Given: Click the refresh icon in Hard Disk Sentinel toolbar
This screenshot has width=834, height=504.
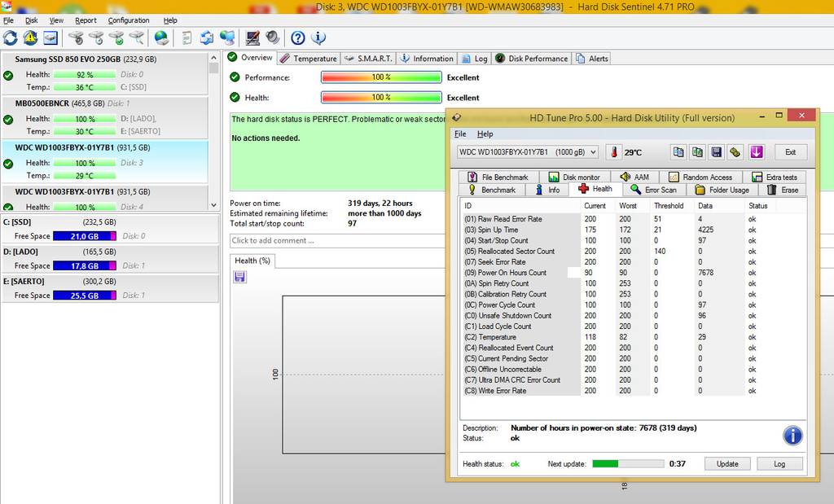Looking at the screenshot, I should (x=11, y=37).
